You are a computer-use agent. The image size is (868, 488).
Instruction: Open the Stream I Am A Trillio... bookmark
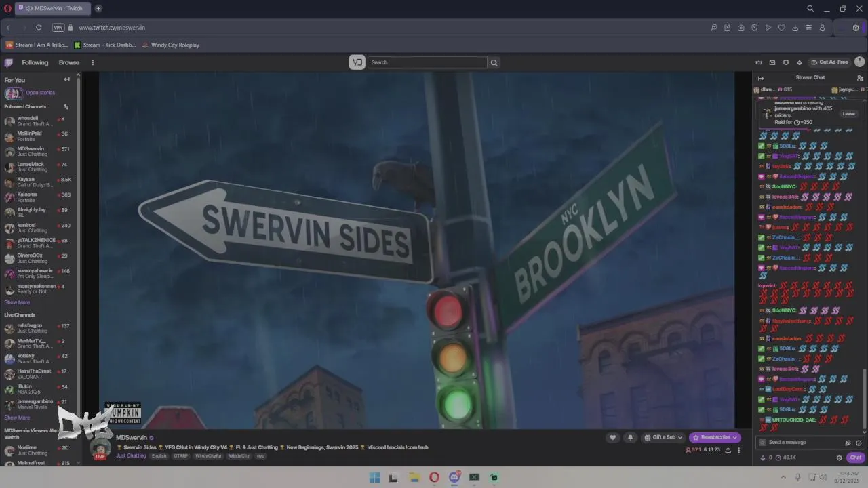pyautogui.click(x=37, y=45)
